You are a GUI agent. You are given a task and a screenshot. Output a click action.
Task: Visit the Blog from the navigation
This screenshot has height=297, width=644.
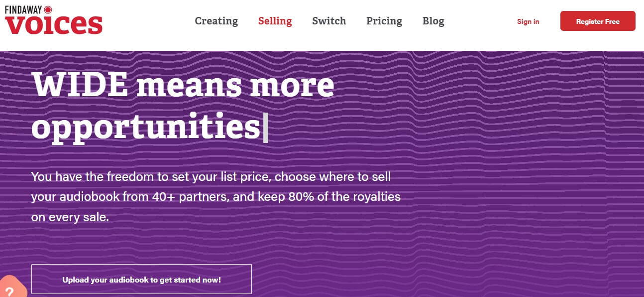pyautogui.click(x=433, y=21)
